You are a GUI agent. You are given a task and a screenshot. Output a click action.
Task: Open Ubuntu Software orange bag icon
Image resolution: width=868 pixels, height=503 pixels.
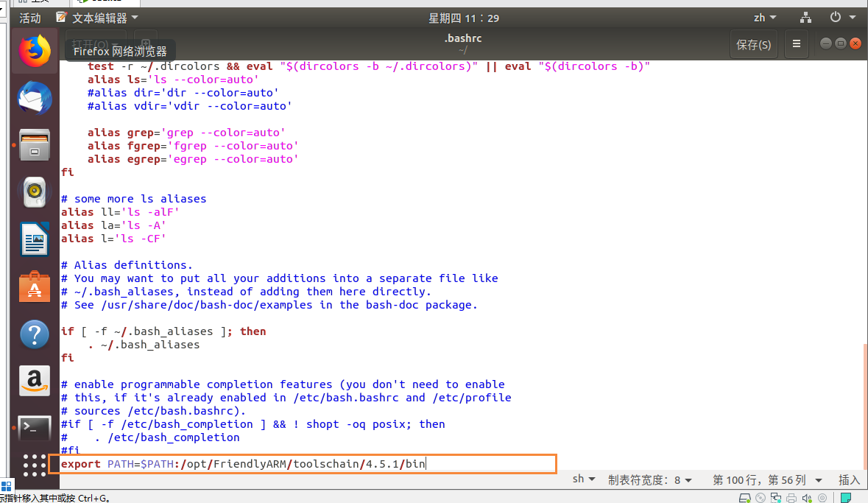click(35, 286)
